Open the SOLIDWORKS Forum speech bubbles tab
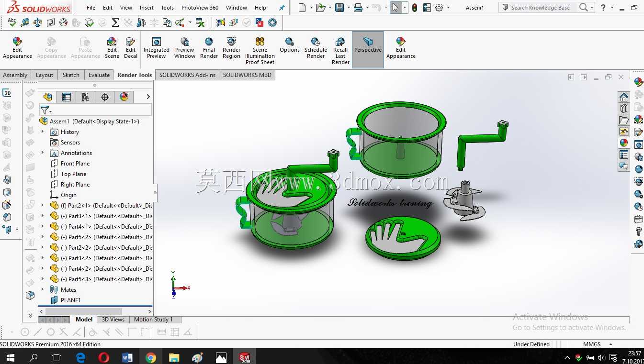Viewport: 644px width, 364px height. click(623, 166)
